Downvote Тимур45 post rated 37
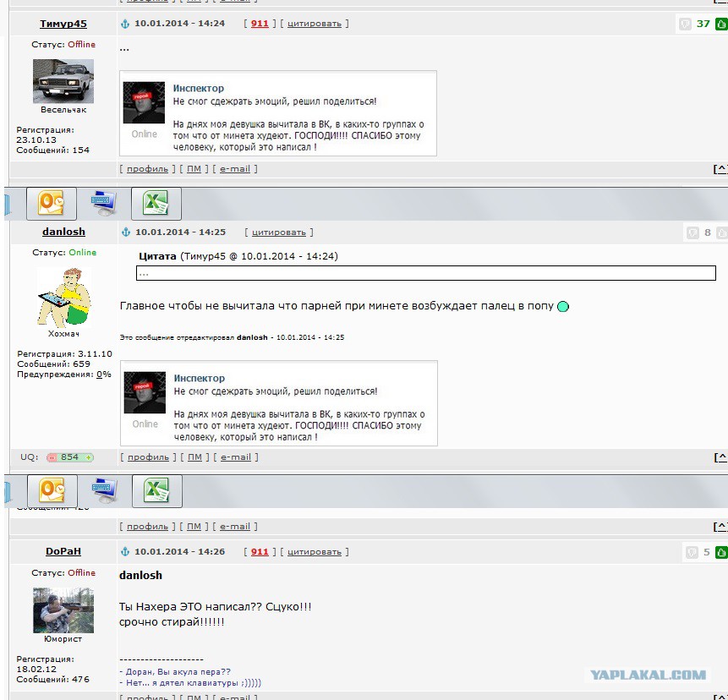The image size is (728, 700). pyautogui.click(x=685, y=24)
